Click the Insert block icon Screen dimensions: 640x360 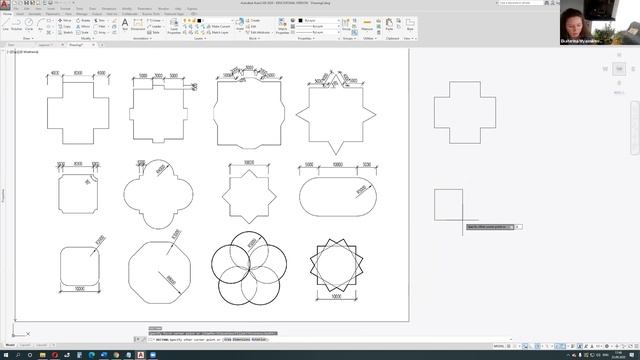click(240, 24)
